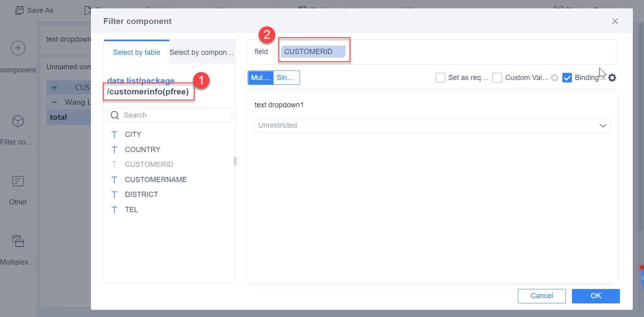The width and height of the screenshot is (644, 317).
Task: Close the Filter component dialog
Action: (615, 21)
